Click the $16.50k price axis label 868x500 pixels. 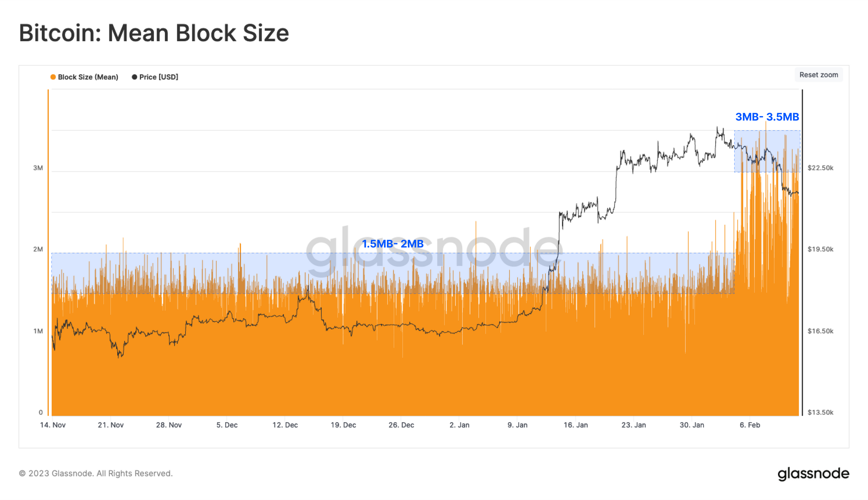click(820, 331)
